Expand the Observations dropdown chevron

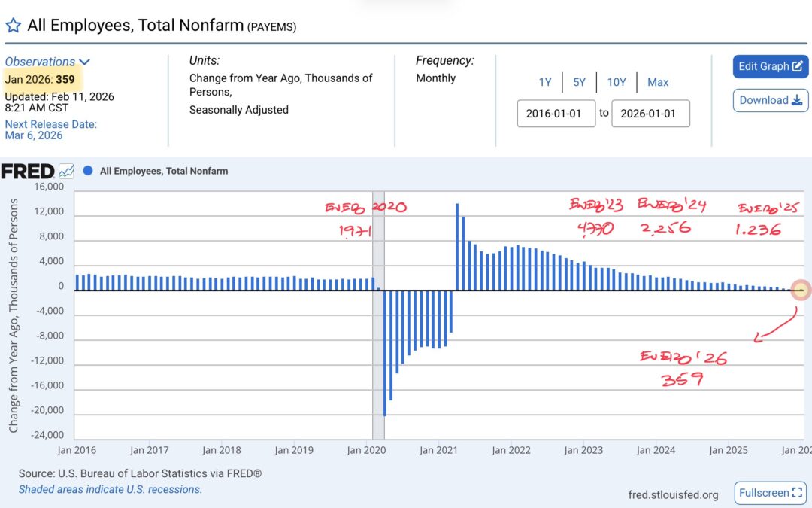click(x=84, y=62)
